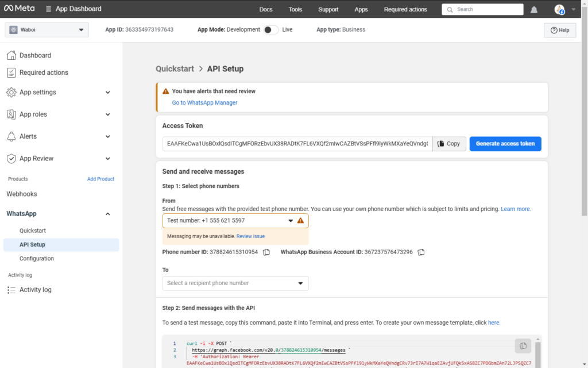588x368 pixels.
Task: Click the Required actions checklist icon in sidebar
Action: pos(11,72)
